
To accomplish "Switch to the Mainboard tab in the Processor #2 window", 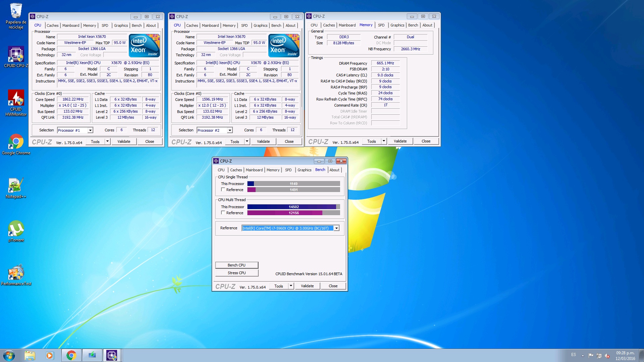I will click(x=210, y=25).
